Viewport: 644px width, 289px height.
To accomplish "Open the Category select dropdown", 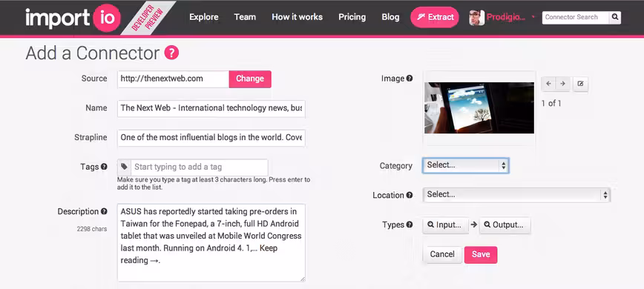I will pyautogui.click(x=466, y=165).
